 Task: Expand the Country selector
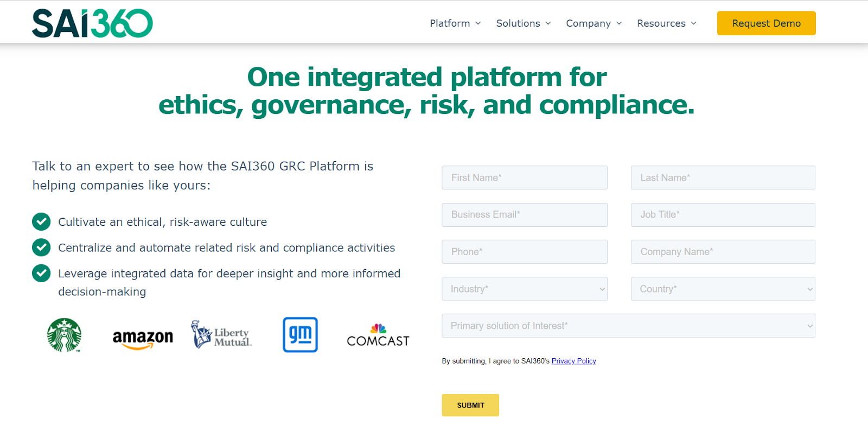[722, 289]
